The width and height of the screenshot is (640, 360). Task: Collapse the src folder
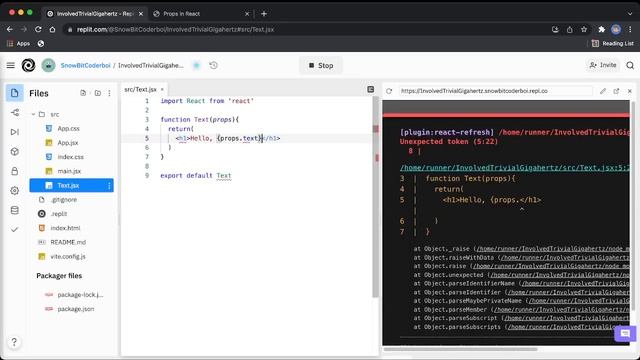click(x=33, y=114)
